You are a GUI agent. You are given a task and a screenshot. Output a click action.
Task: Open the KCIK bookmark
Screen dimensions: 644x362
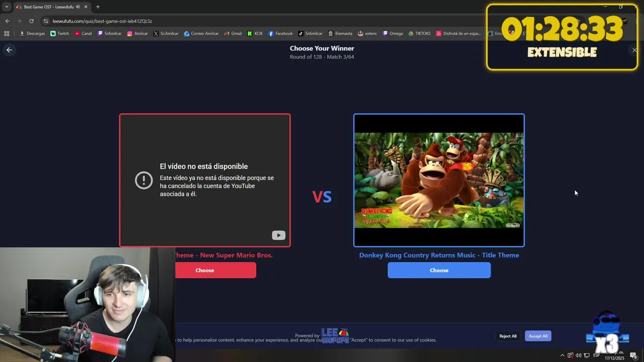[x=255, y=34]
